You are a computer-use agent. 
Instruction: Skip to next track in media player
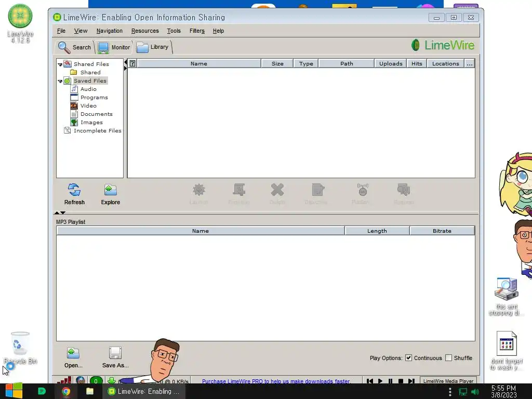click(x=411, y=381)
